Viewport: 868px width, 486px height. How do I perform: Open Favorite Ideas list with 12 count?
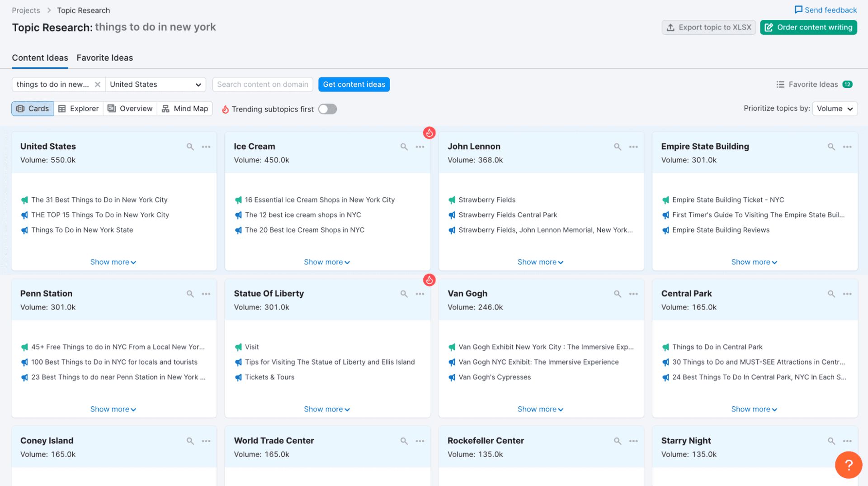point(814,84)
